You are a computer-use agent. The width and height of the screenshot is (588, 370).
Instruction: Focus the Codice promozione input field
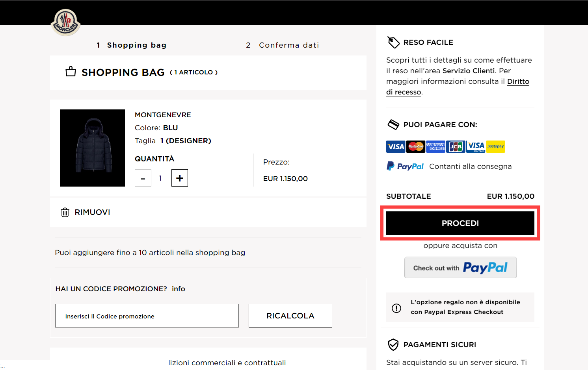point(147,316)
